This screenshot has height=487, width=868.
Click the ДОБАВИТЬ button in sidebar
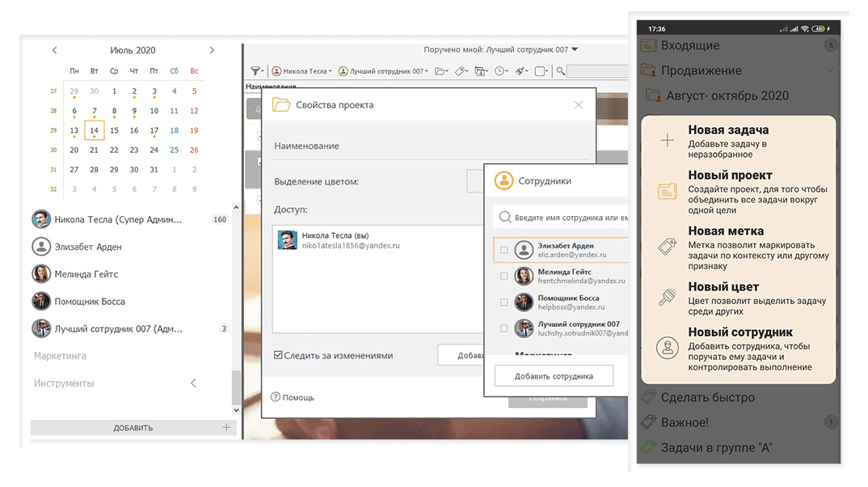coord(133,428)
